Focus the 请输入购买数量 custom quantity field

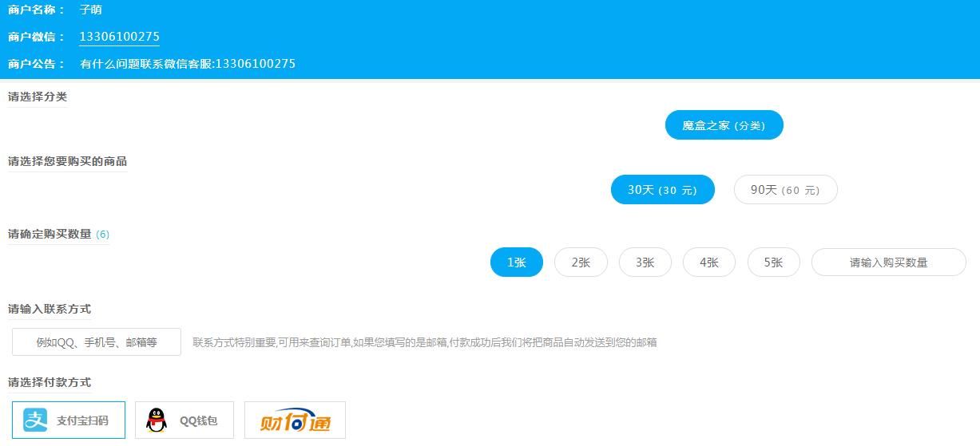coord(888,262)
